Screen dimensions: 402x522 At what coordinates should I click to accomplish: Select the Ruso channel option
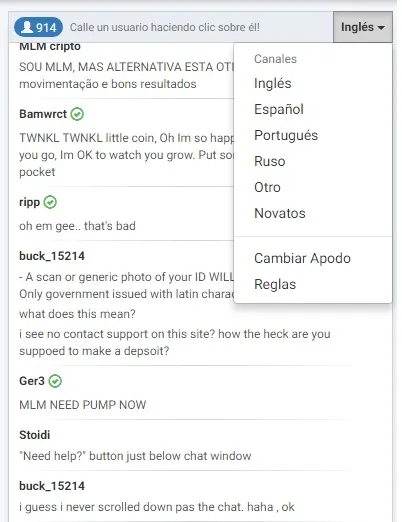point(270,161)
